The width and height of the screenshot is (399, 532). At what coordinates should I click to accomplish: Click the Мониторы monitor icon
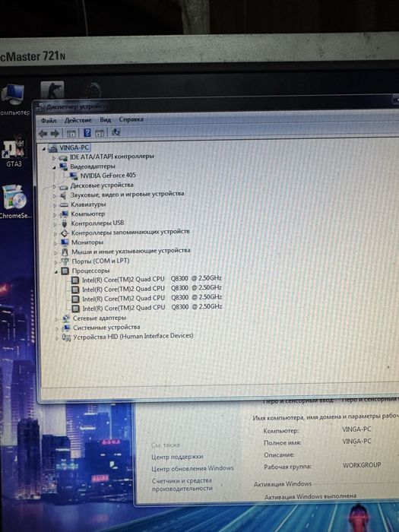click(x=65, y=242)
